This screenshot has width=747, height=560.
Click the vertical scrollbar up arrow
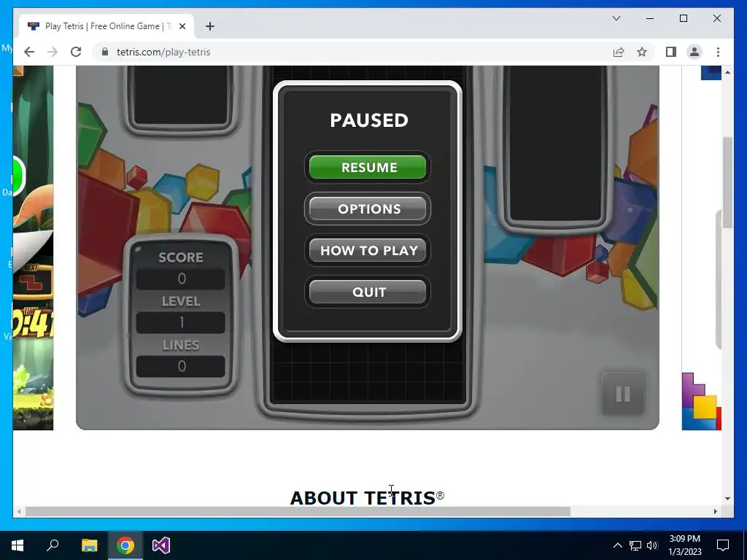point(727,72)
